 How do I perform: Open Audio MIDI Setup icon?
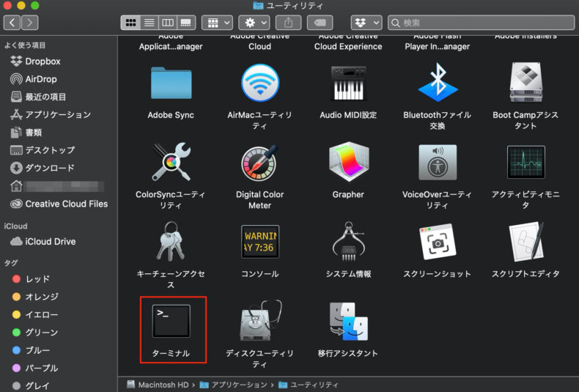pos(349,83)
